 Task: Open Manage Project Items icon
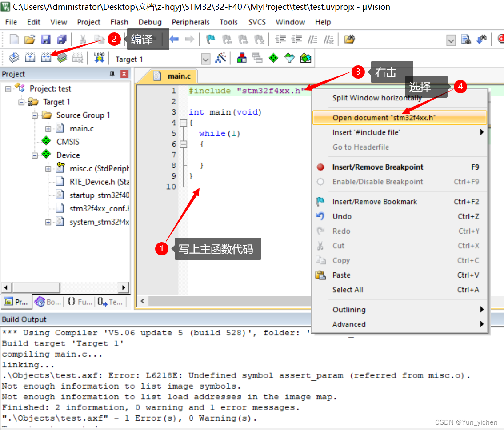[242, 58]
